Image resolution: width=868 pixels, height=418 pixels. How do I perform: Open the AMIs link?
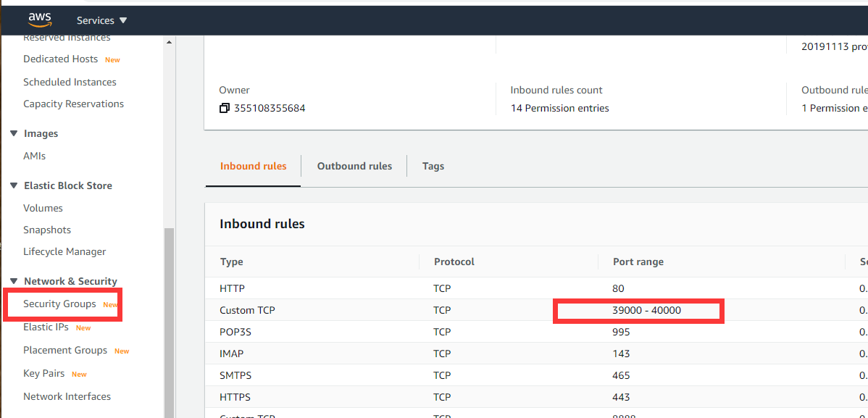point(34,156)
